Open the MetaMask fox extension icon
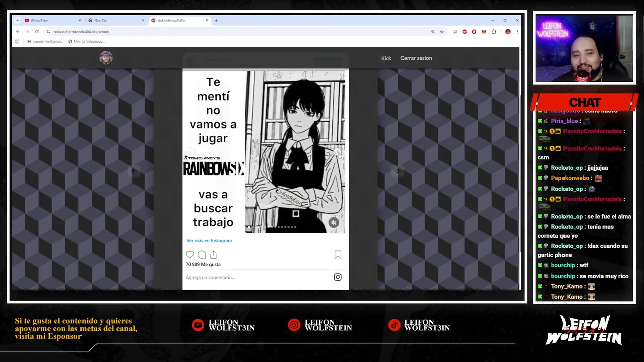 point(484,32)
